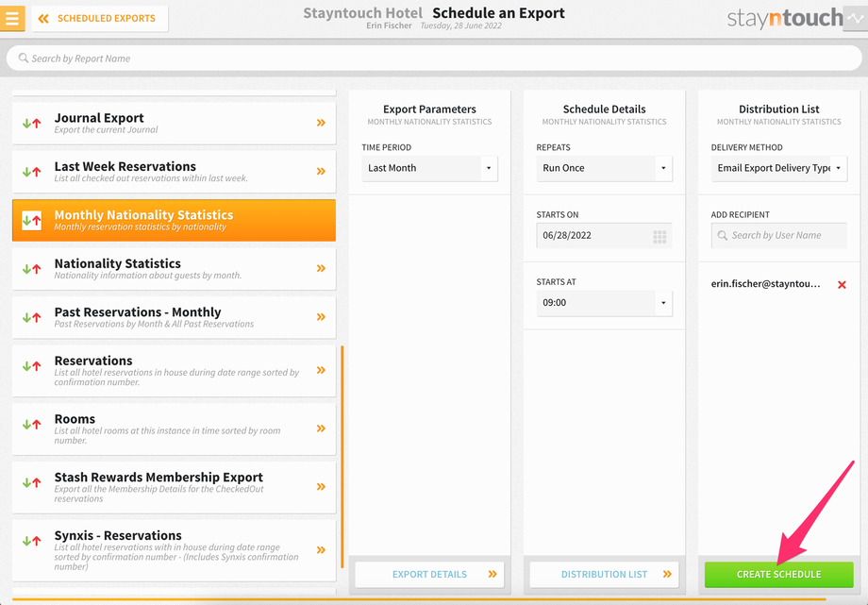Screen dimensions: 868x605
Task: Open the hamburger main menu
Action: click(12, 18)
